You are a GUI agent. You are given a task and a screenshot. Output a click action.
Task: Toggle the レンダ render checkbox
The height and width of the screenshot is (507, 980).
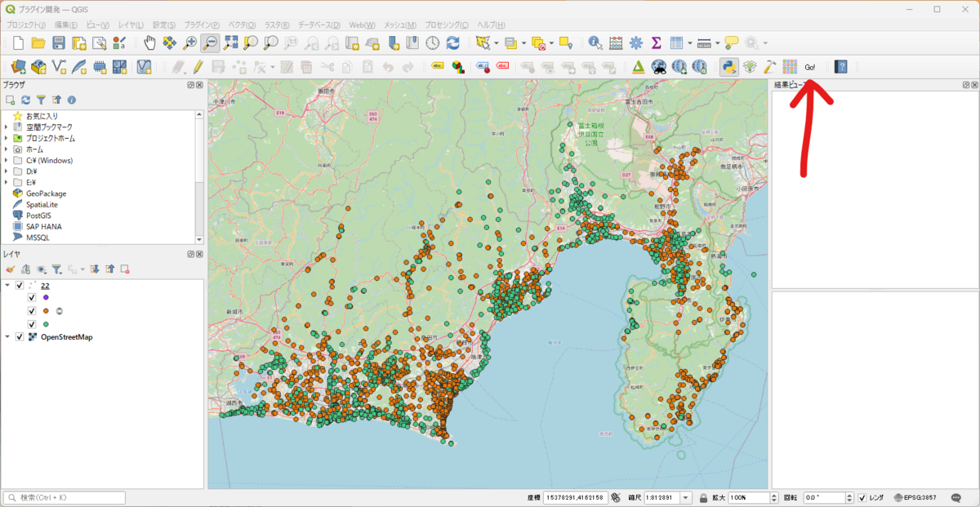[862, 497]
